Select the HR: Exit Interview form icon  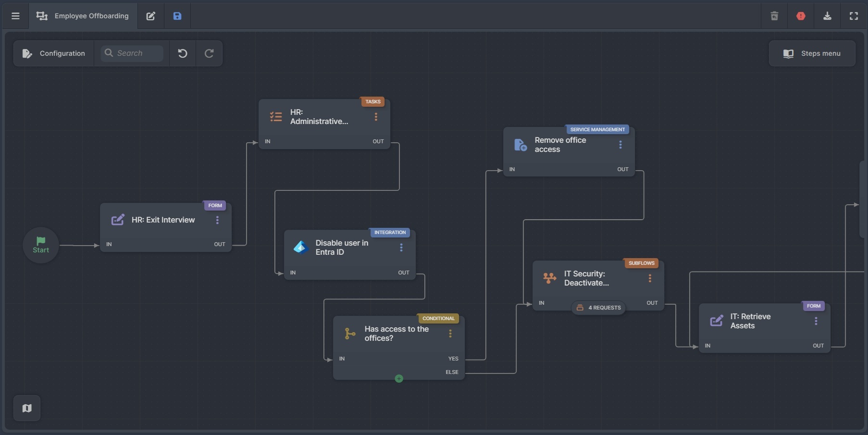tap(118, 220)
